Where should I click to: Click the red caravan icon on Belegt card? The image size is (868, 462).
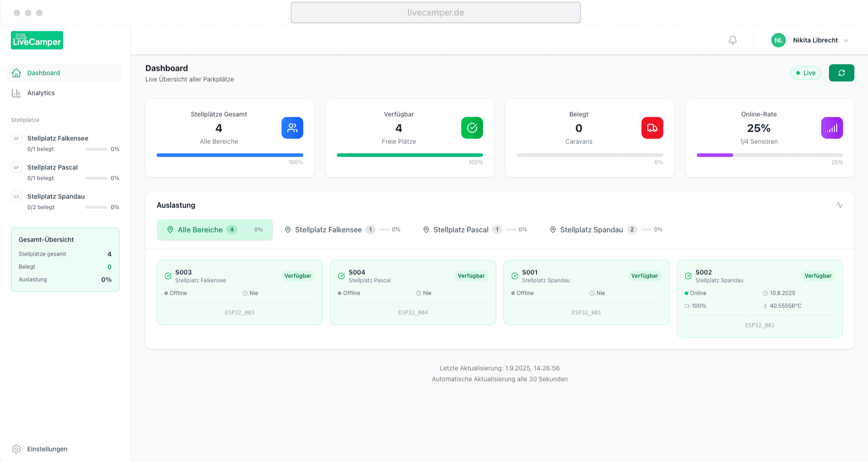[652, 128]
